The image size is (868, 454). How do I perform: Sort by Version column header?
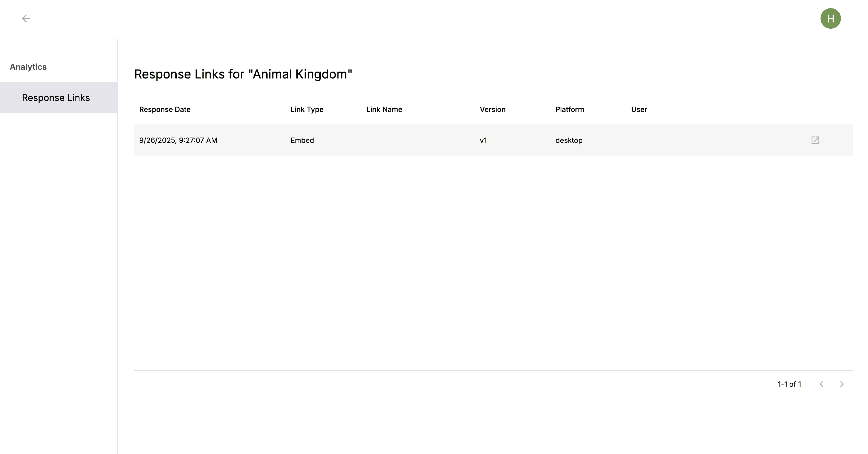click(x=492, y=109)
